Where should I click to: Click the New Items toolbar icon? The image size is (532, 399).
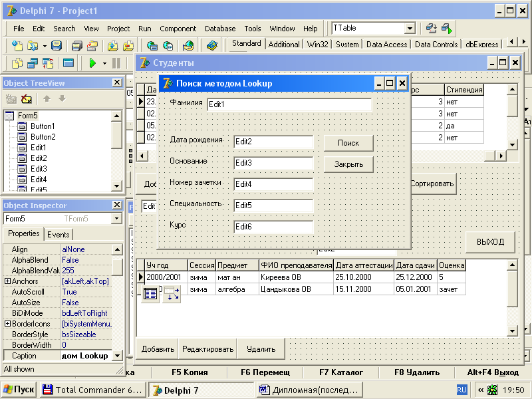[17, 45]
